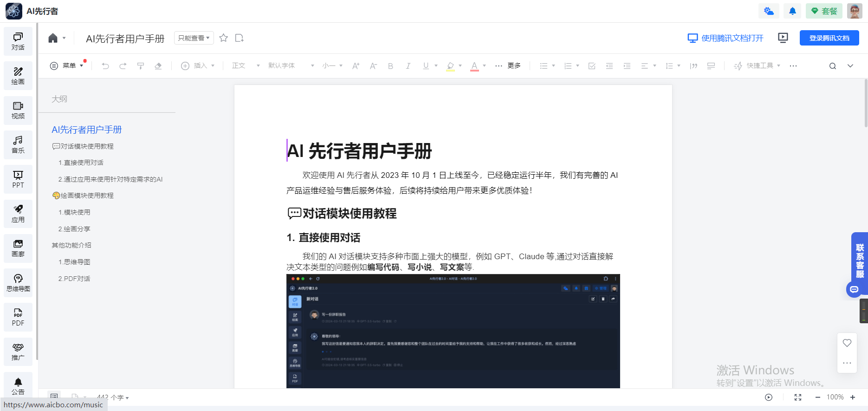Open the 正文 paragraph style dropdown
The height and width of the screenshot is (411, 868).
(246, 66)
